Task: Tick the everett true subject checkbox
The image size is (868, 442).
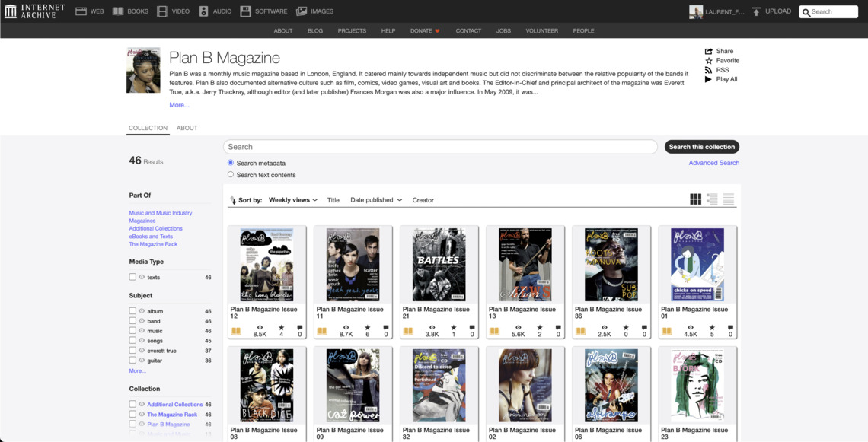Action: click(x=132, y=351)
